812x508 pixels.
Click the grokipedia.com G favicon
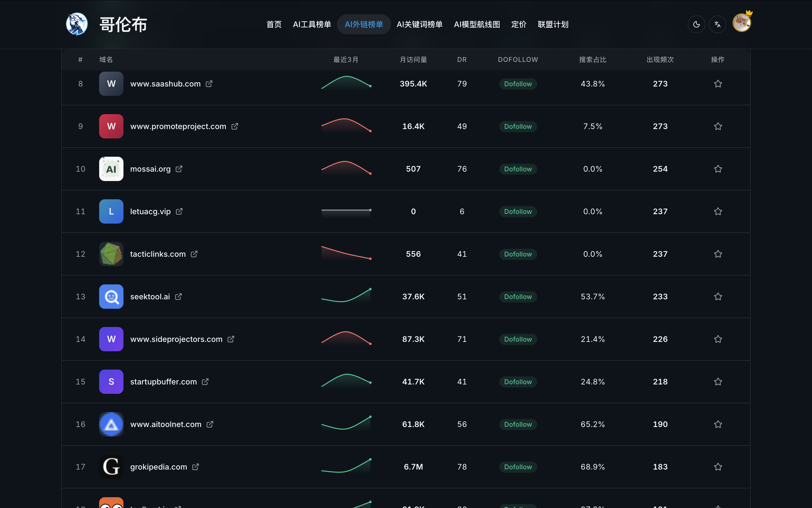pyautogui.click(x=111, y=467)
